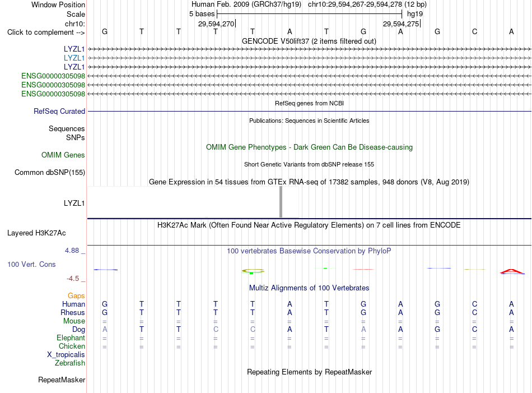Click base C in the complement sequence row

[x=474, y=31]
